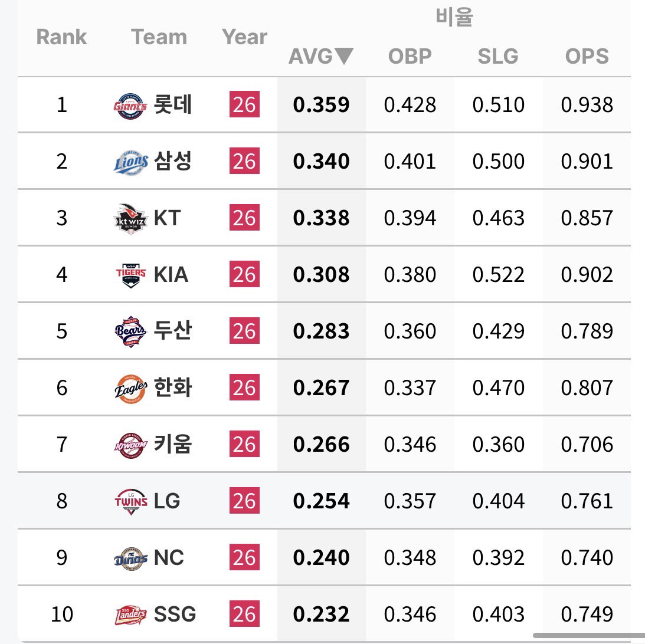Sort table by OBP column header
This screenshot has width=645, height=644.
pyautogui.click(x=410, y=56)
